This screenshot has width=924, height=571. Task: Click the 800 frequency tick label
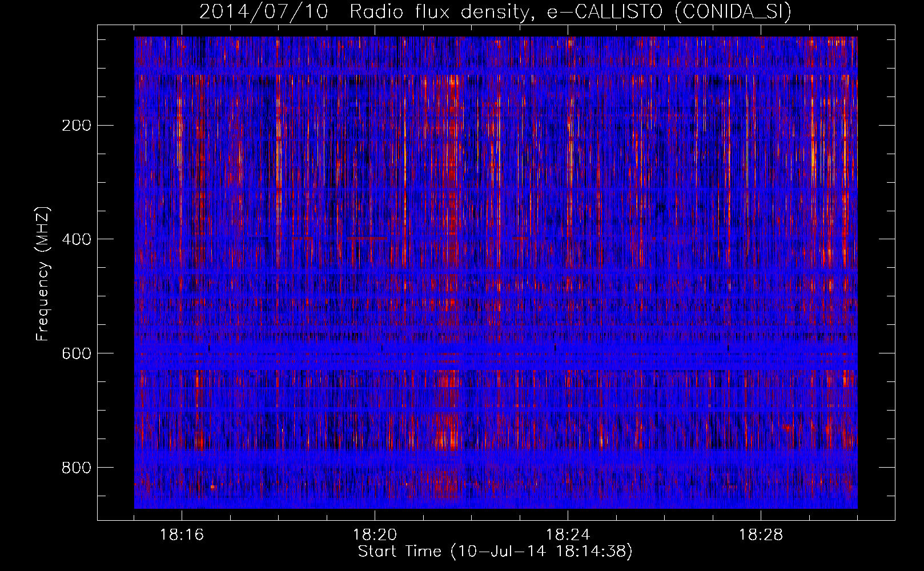point(76,467)
